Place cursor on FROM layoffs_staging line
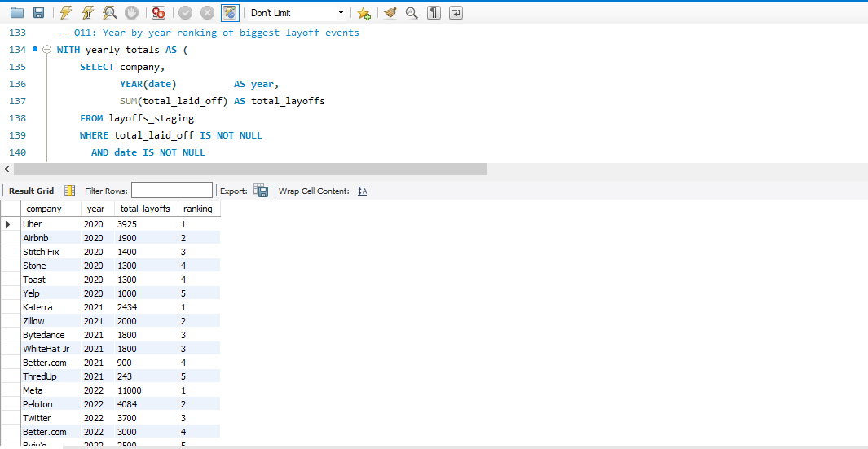Viewport: 868px width, 449px height. [x=137, y=118]
